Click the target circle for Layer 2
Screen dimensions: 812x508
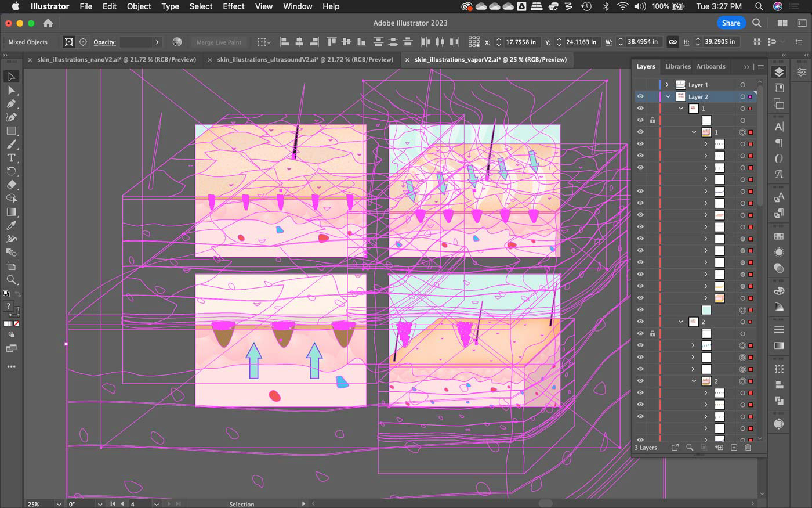pyautogui.click(x=742, y=97)
